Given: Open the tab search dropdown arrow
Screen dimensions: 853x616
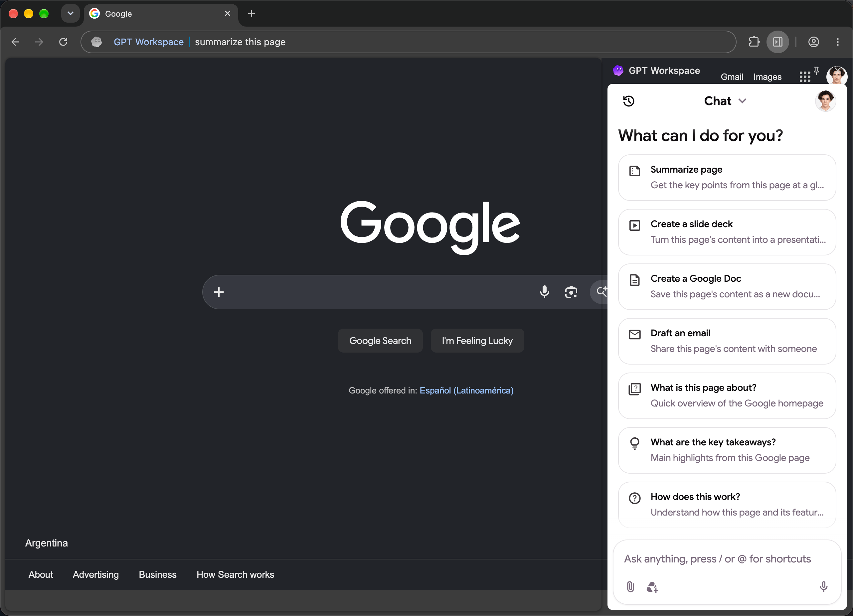Looking at the screenshot, I should point(70,14).
